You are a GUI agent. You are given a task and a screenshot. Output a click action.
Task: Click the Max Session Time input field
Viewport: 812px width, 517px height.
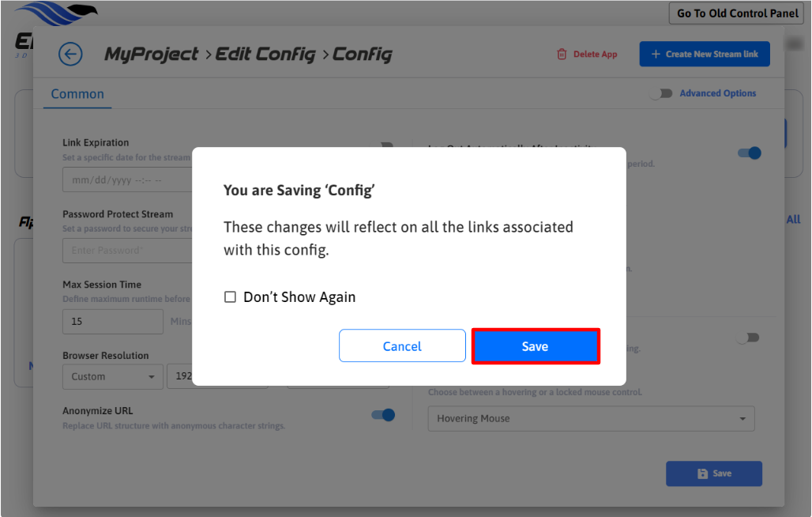coord(112,322)
